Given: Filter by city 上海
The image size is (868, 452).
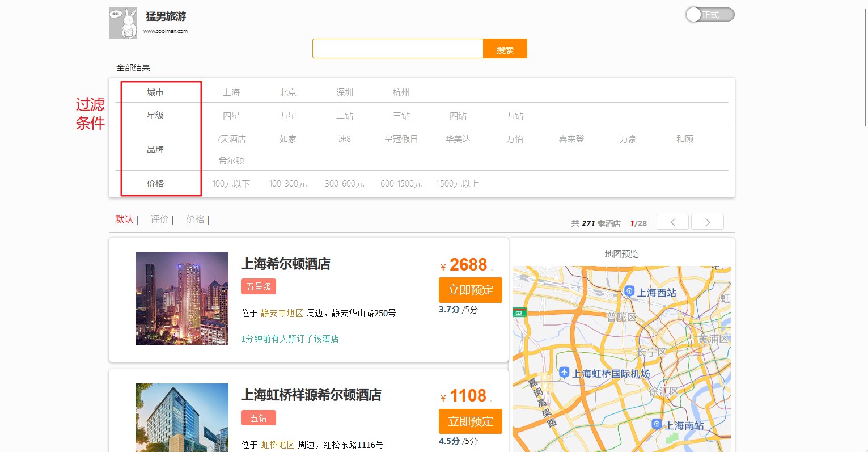Looking at the screenshot, I should click(231, 92).
